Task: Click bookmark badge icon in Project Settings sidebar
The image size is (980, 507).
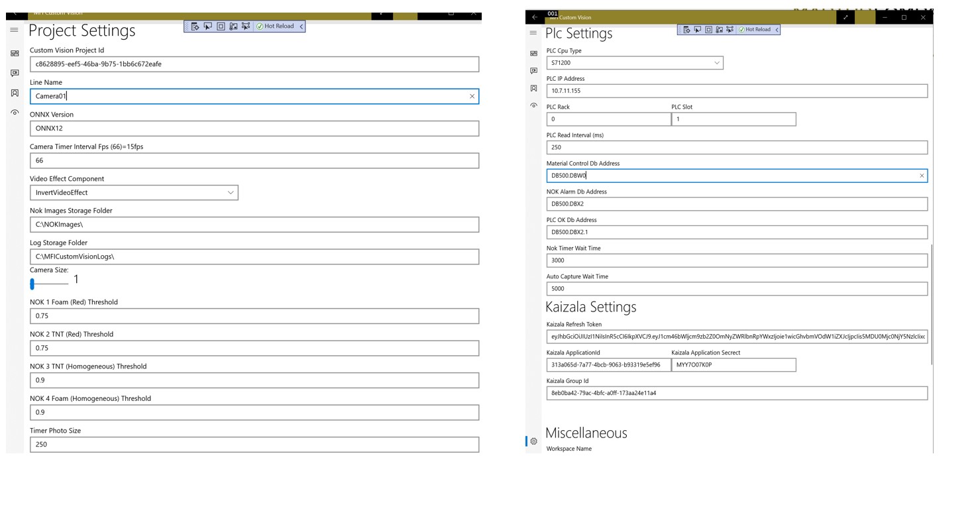Action: click(x=15, y=93)
